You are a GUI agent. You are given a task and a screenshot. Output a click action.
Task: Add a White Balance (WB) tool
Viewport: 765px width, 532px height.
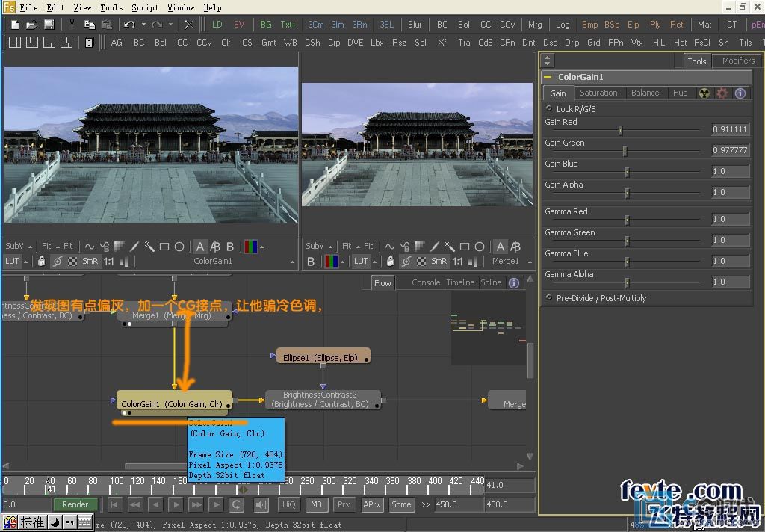click(291, 43)
